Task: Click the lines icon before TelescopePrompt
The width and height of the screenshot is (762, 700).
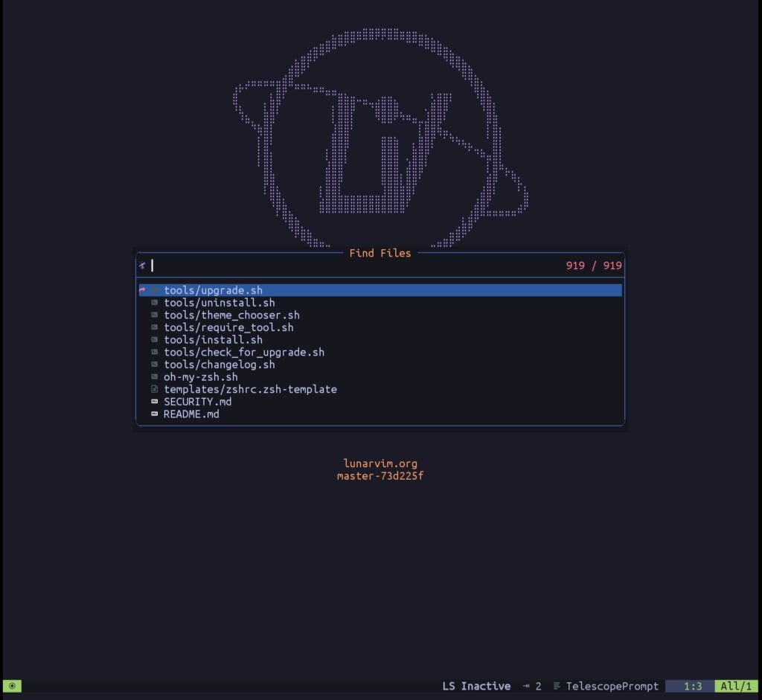Action: click(557, 686)
